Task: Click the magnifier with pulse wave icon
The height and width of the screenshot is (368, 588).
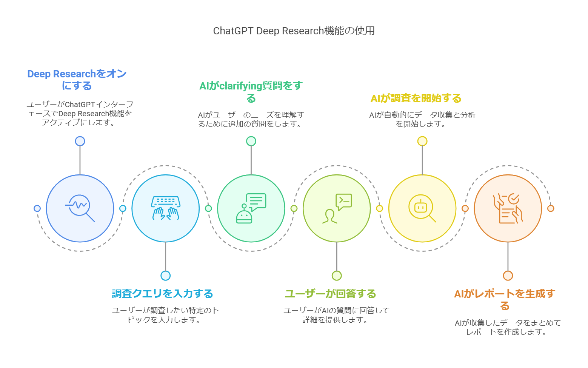Action: click(x=80, y=208)
